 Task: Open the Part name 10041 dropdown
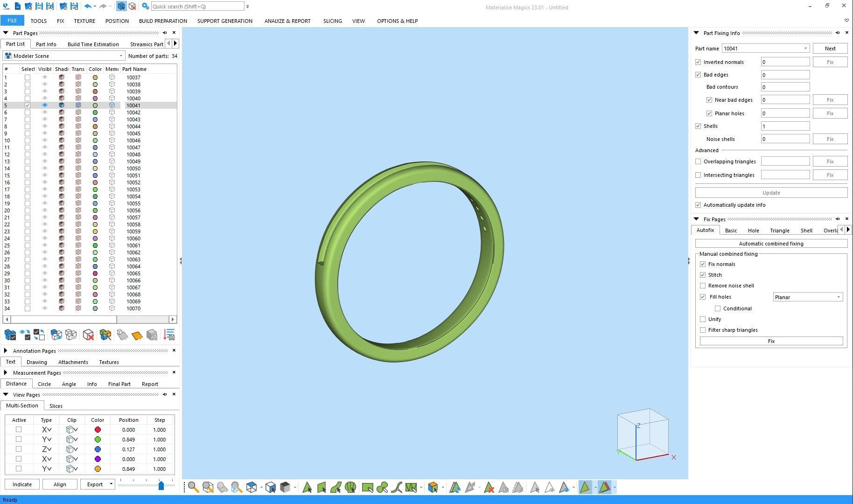tap(765, 49)
